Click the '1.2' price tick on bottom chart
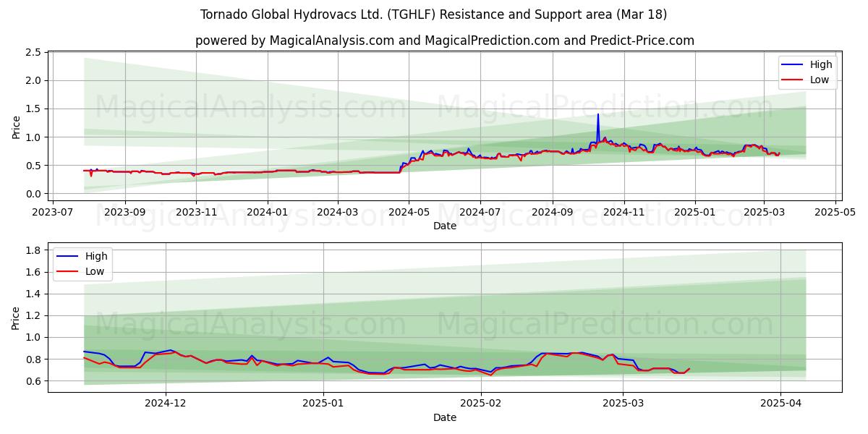 (x=33, y=315)
